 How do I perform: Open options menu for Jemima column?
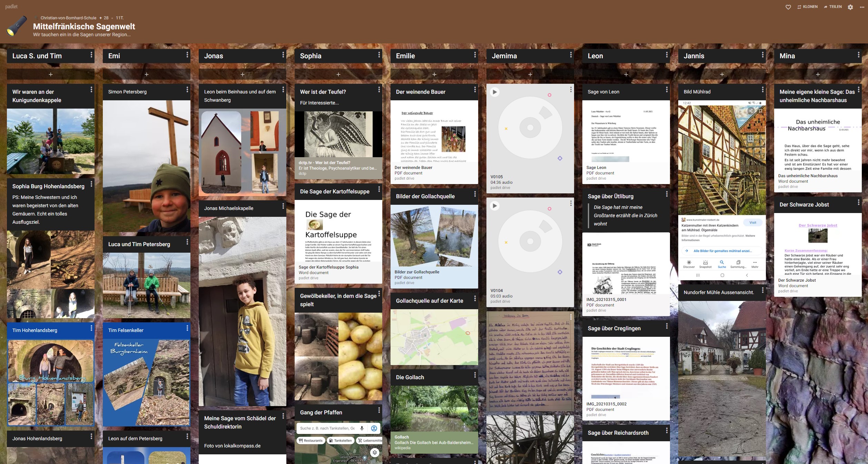coord(571,55)
